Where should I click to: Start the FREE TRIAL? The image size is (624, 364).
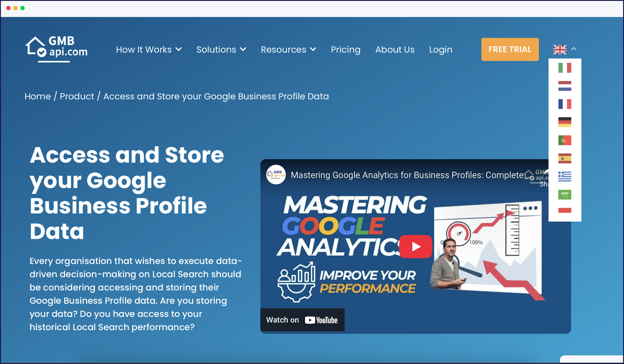coord(510,49)
